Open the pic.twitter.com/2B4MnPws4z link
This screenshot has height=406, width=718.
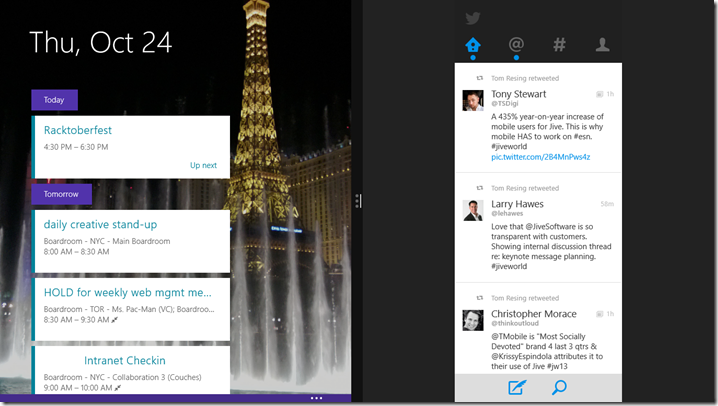click(x=540, y=157)
